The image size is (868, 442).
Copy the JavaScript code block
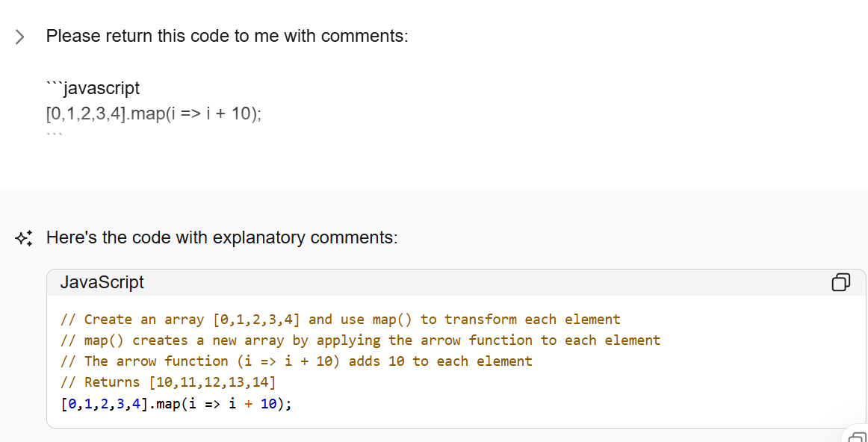pos(840,282)
